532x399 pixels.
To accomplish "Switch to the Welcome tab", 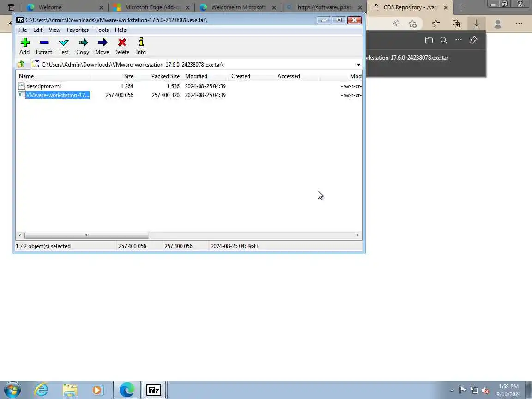I will pos(65,7).
